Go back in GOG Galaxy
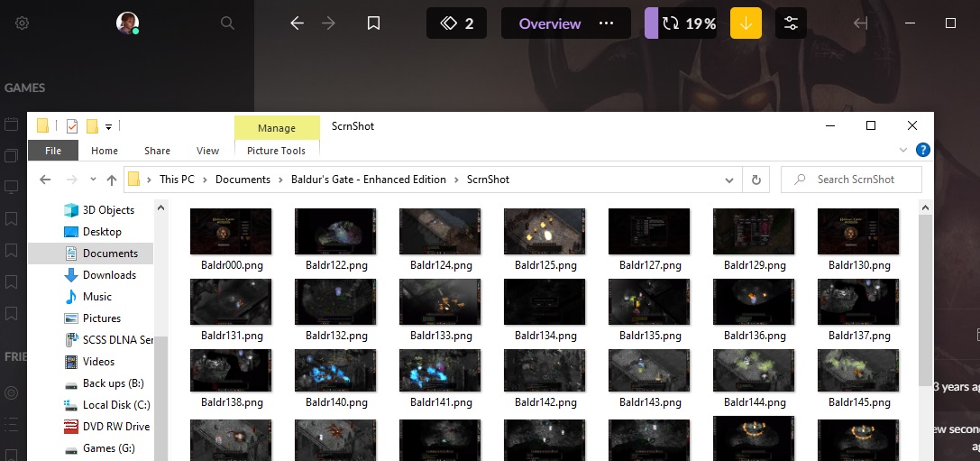The height and width of the screenshot is (461, 980). coord(297,23)
